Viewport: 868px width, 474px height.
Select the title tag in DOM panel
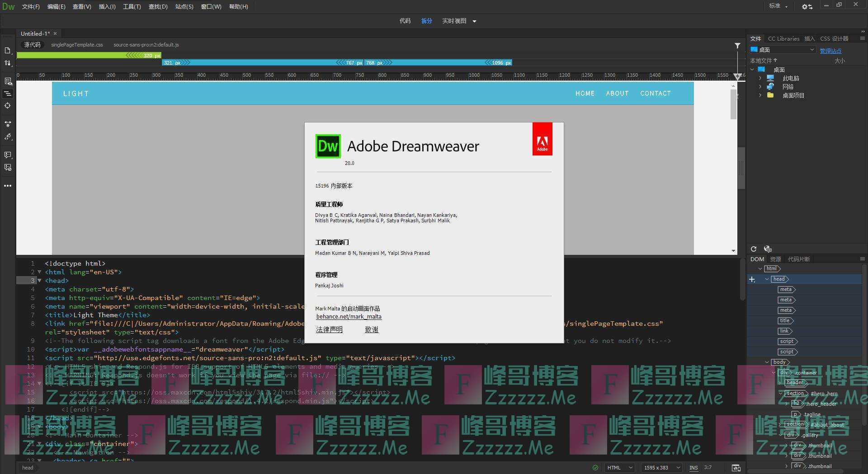pos(786,321)
